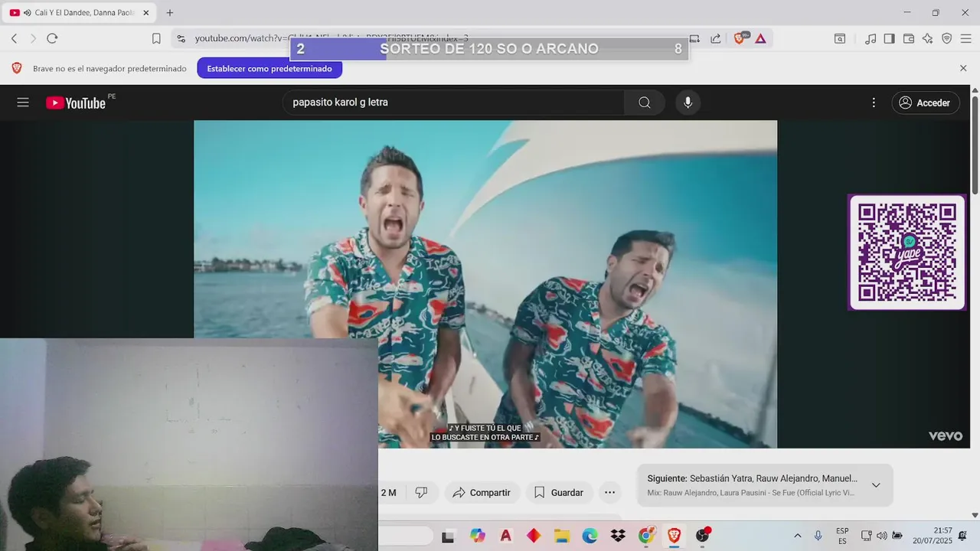Expand the Siguiente playlist panel chevron
The image size is (980, 551).
(876, 485)
